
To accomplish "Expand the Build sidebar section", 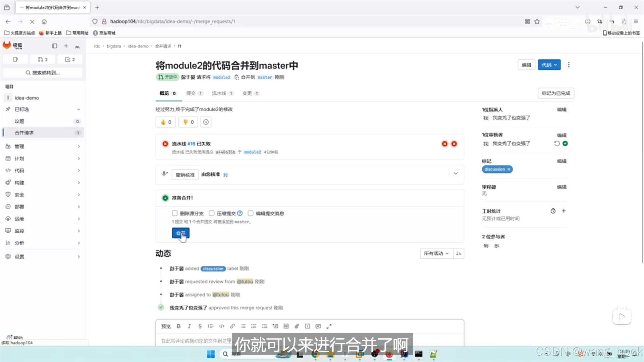I will (44, 183).
